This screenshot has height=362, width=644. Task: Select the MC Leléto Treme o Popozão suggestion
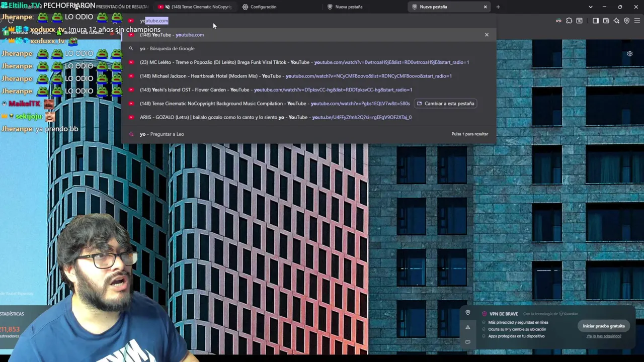click(308, 62)
